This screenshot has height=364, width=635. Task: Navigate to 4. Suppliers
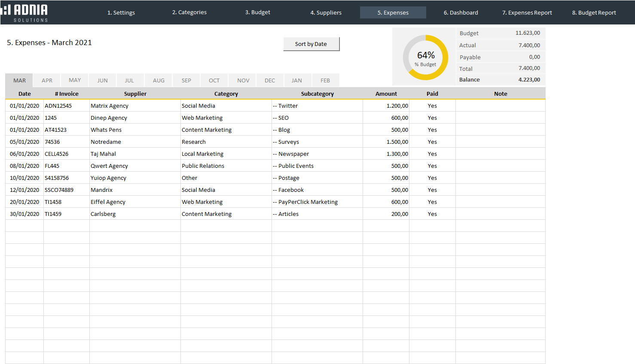click(326, 12)
